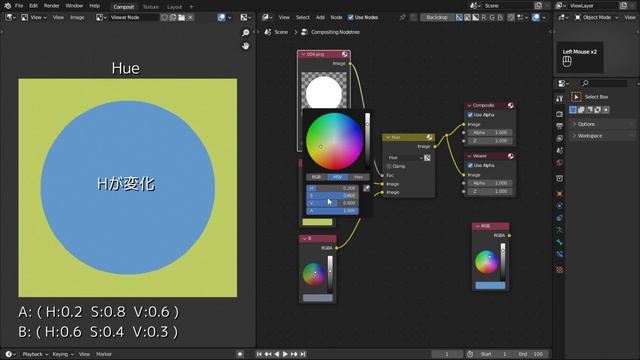The width and height of the screenshot is (640, 360).
Task: Toggle node editor overlays icon
Action: click(x=536, y=17)
